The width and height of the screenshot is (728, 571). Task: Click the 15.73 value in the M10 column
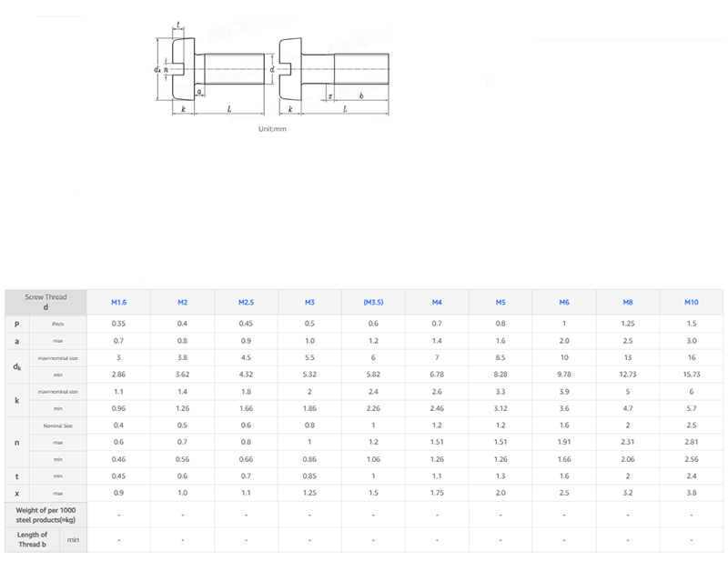(692, 375)
